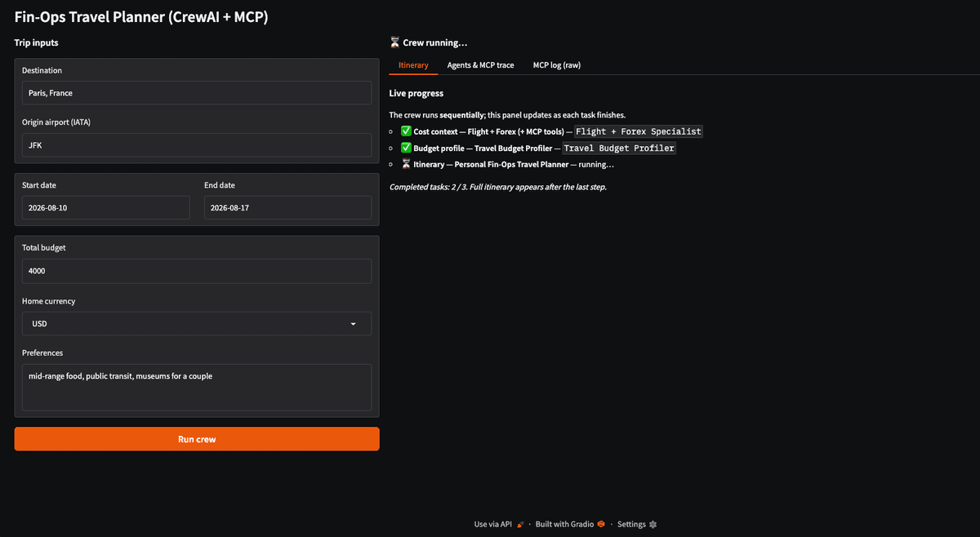Click the Settings gear icon
This screenshot has height=537, width=980.
(x=653, y=524)
